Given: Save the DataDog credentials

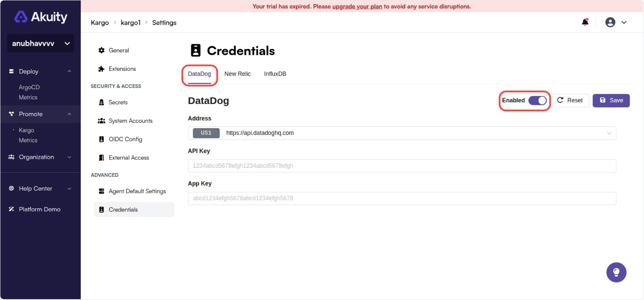Looking at the screenshot, I should [x=611, y=100].
